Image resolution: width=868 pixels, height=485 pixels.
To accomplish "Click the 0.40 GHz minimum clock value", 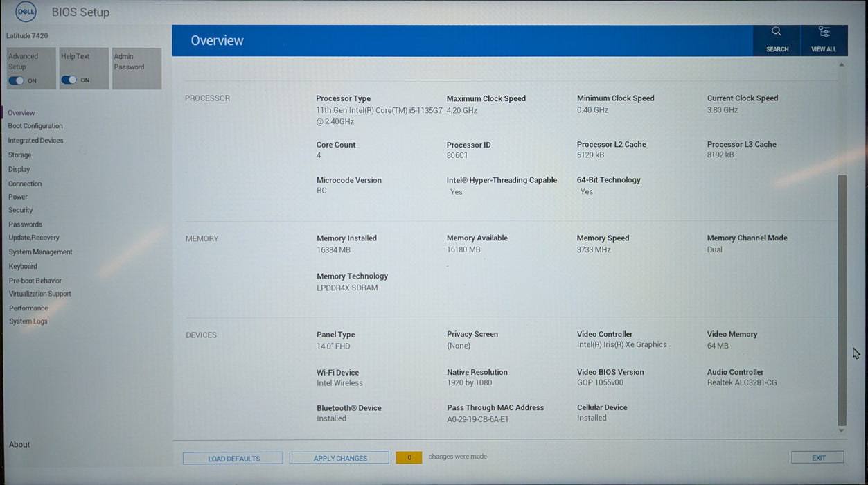I will pos(592,110).
